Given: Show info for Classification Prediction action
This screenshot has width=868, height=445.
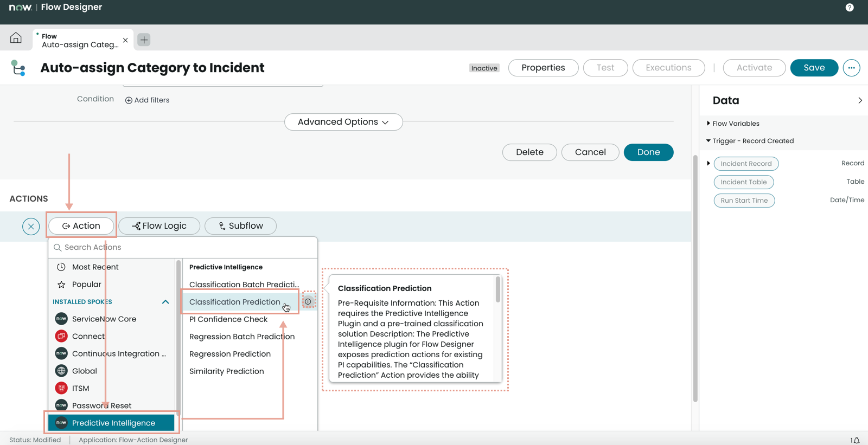Looking at the screenshot, I should point(308,301).
